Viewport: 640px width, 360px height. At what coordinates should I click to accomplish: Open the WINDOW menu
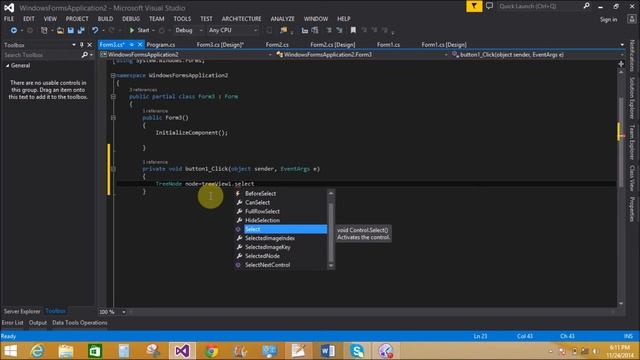tap(316, 19)
